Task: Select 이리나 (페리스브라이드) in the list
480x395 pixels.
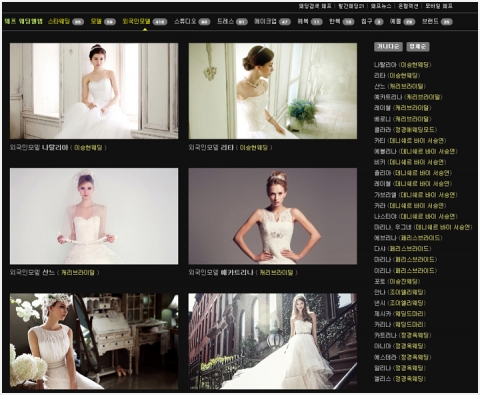Action: point(405,270)
